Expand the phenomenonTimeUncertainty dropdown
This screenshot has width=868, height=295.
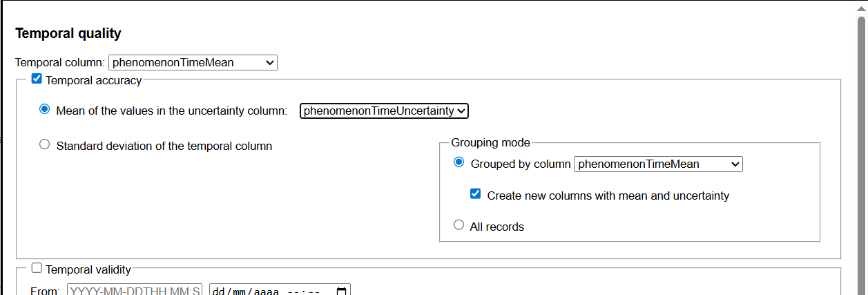click(384, 111)
